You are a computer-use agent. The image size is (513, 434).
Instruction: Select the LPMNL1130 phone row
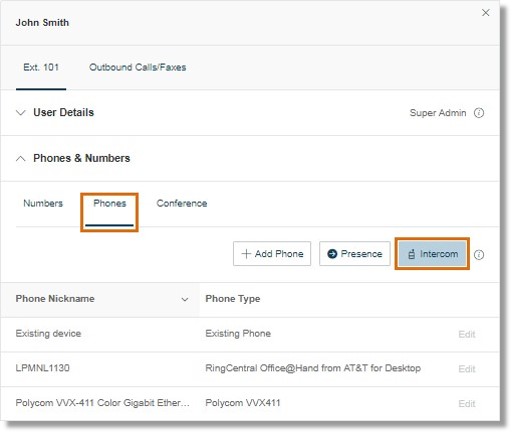250,369
